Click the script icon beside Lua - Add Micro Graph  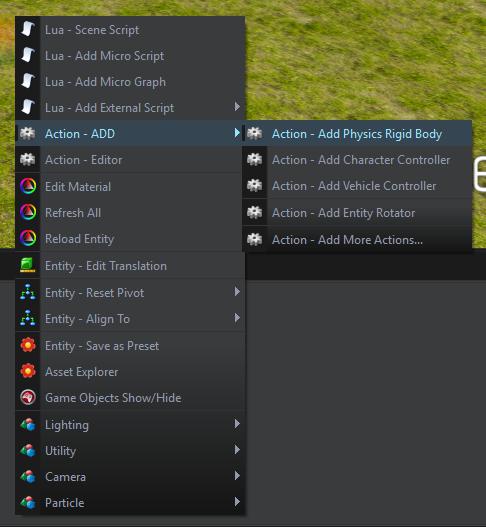(28, 81)
